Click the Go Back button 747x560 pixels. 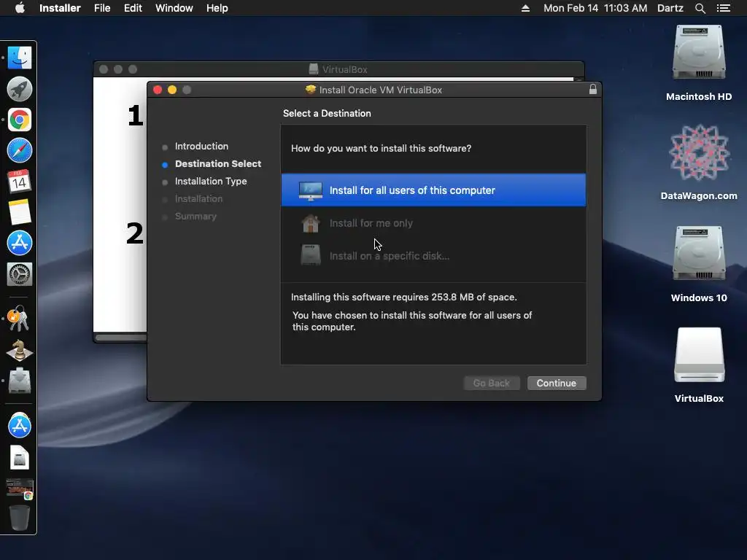tap(491, 383)
